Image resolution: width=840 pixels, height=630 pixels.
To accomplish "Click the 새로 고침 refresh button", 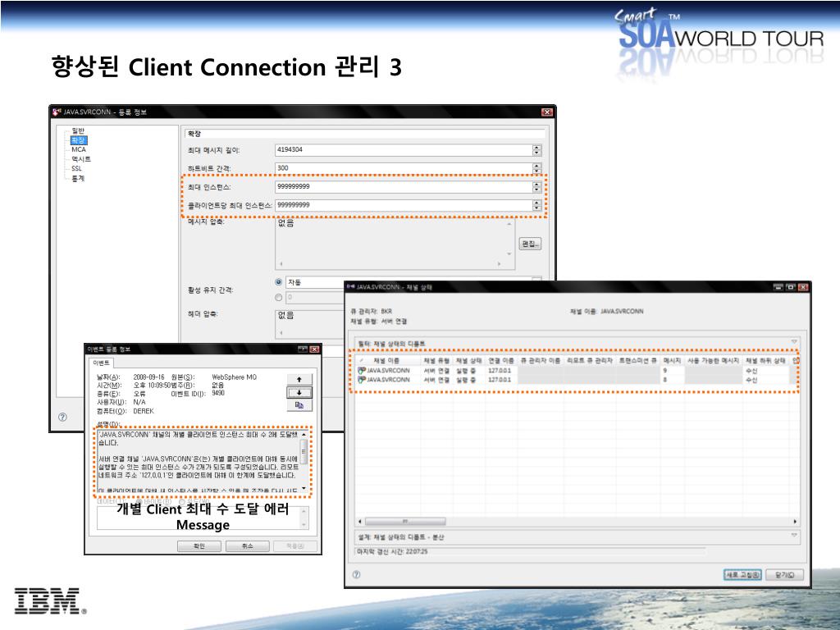I will 742,574.
